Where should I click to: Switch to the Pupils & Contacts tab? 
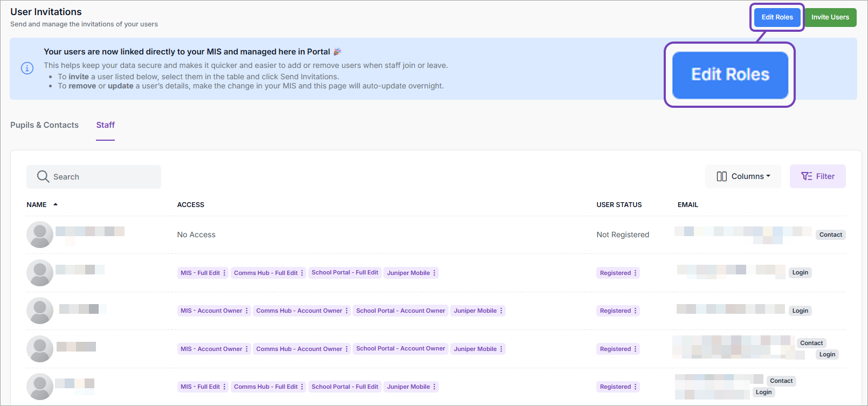point(44,125)
